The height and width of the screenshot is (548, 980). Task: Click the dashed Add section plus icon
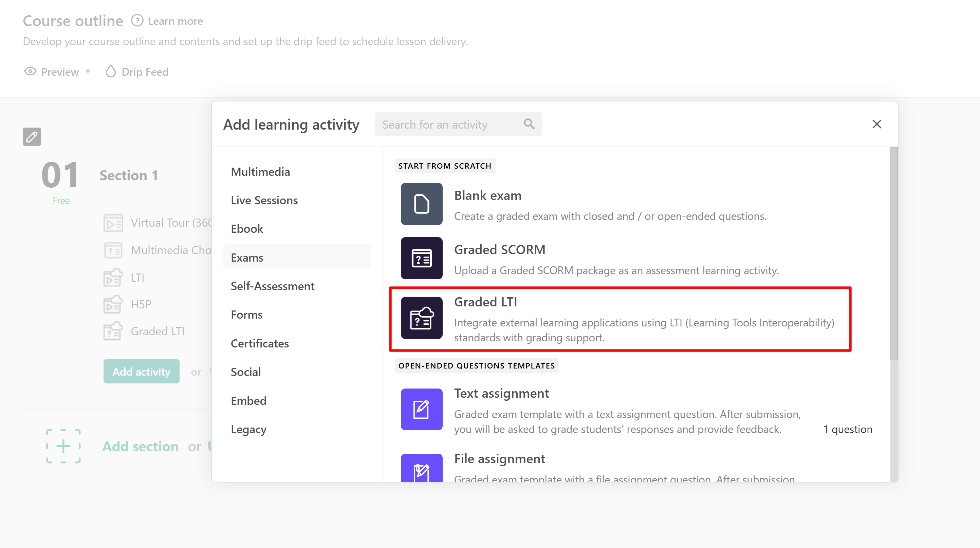pos(63,446)
